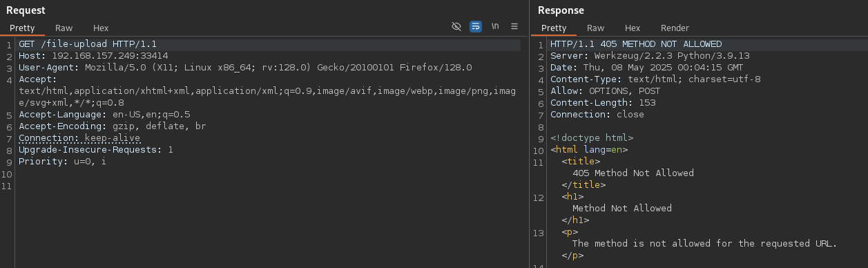
Task: Toggle line wrap icon in Request panel
Action: click(x=476, y=26)
